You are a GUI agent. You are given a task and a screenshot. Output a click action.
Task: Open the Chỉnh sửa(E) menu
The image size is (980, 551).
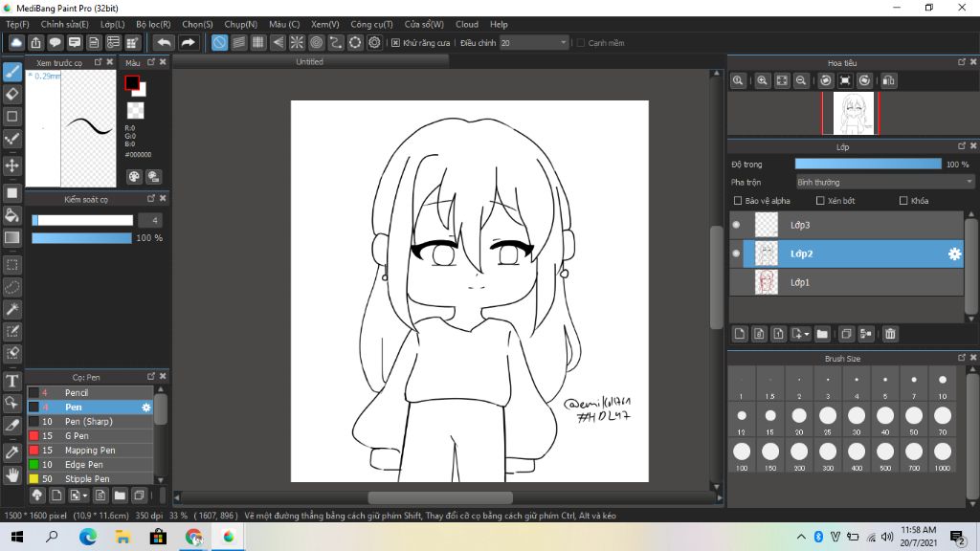click(x=64, y=24)
